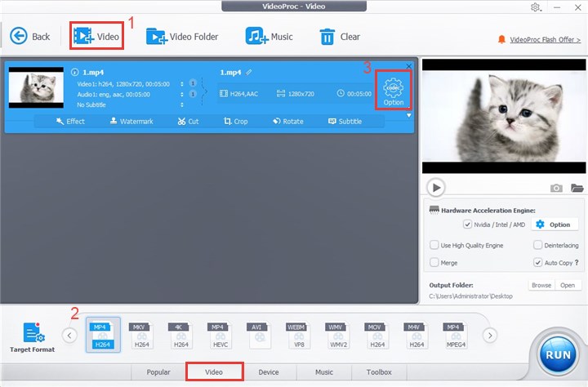This screenshot has height=387, width=588.
Task: Open Hardware Acceleration Option button
Action: coord(554,225)
